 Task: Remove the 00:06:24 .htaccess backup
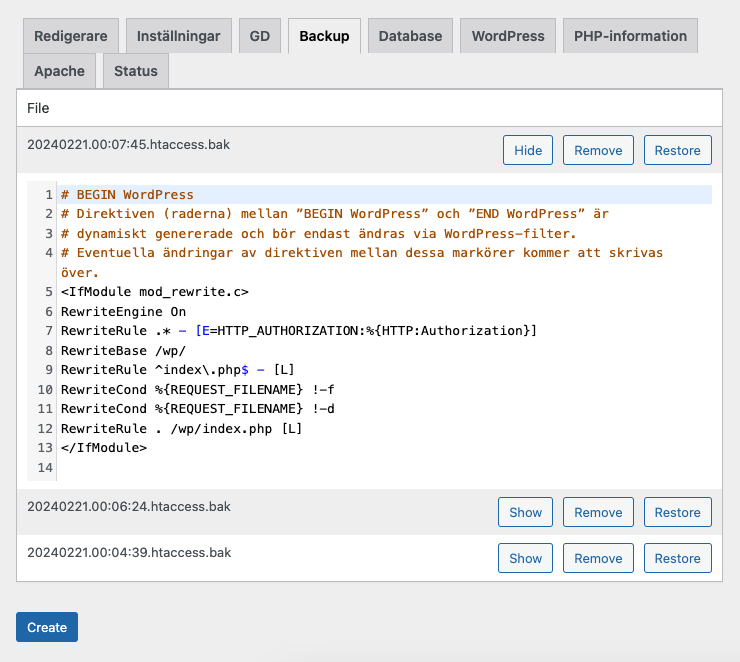point(599,513)
